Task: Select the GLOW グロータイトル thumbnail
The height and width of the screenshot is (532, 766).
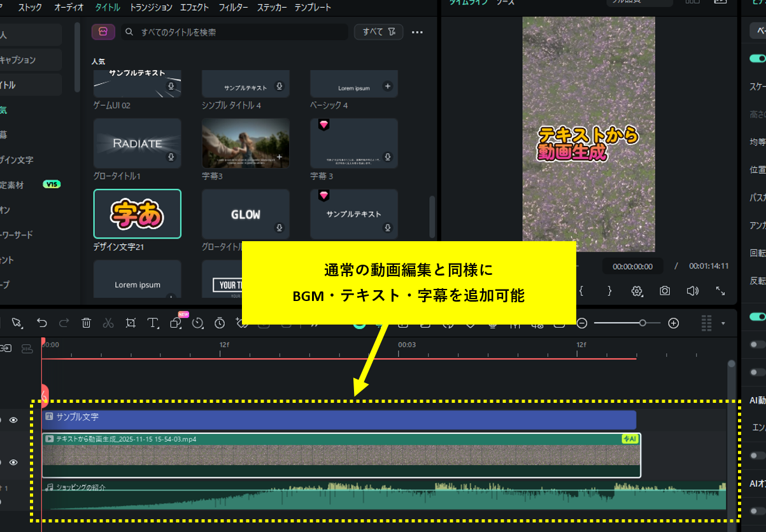Action: coord(245,213)
